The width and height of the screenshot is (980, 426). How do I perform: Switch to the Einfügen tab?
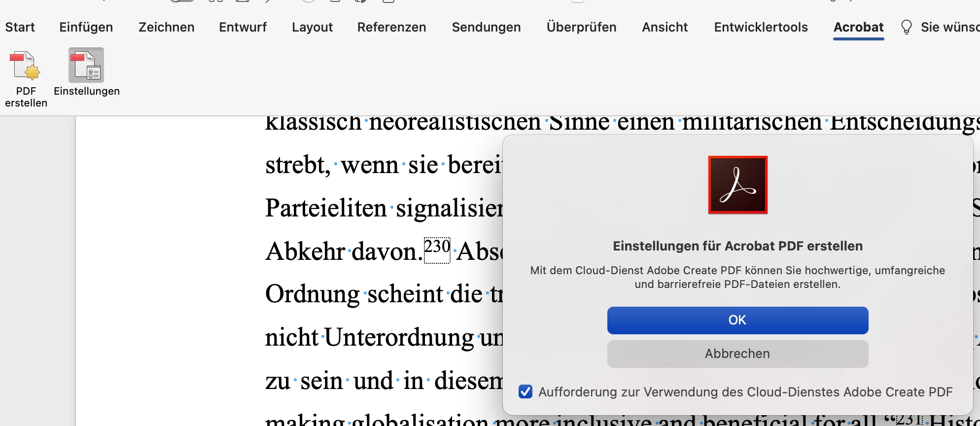[x=86, y=27]
